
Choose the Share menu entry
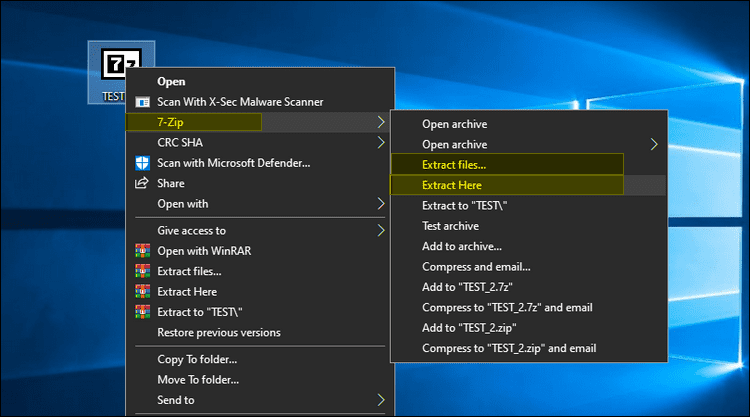[260, 183]
